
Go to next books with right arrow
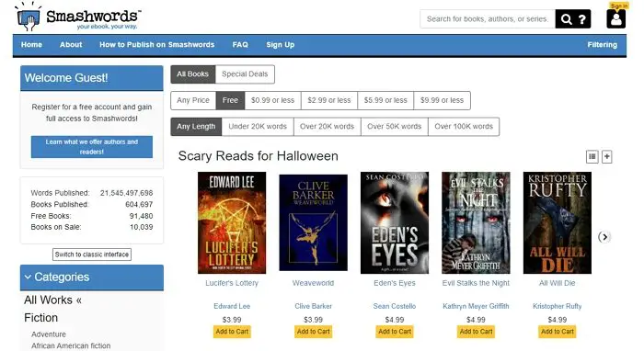(x=604, y=237)
